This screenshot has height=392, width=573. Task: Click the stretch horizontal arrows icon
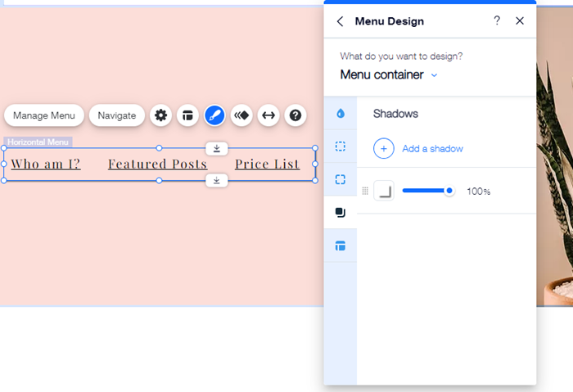[268, 115]
